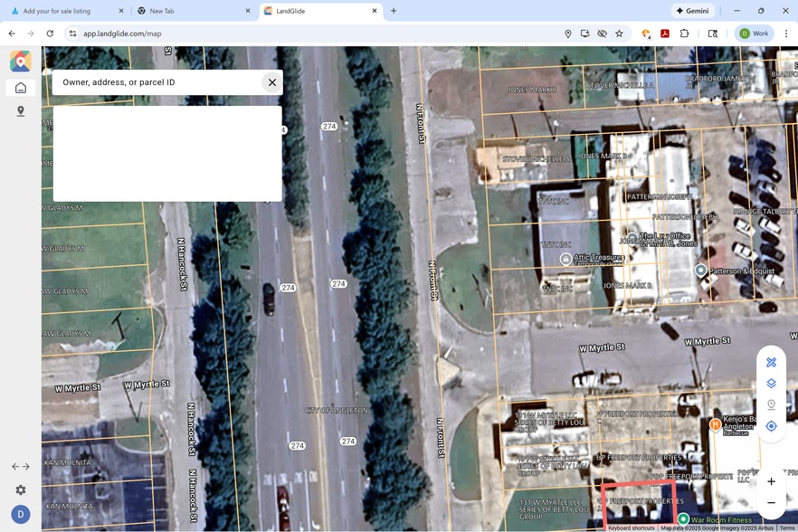Click the Terms link on map
Viewport: 798px width, 532px height.
(x=787, y=528)
